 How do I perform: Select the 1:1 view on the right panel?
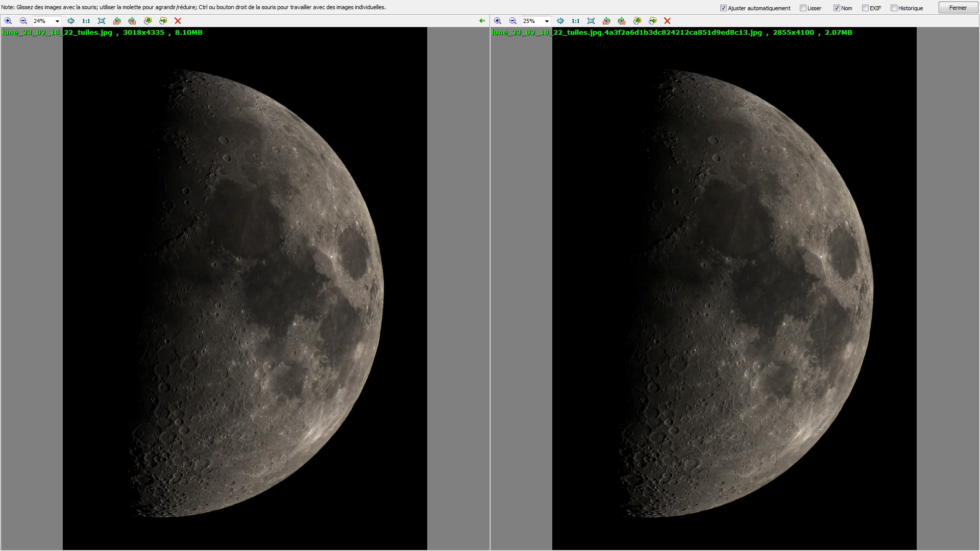point(575,21)
